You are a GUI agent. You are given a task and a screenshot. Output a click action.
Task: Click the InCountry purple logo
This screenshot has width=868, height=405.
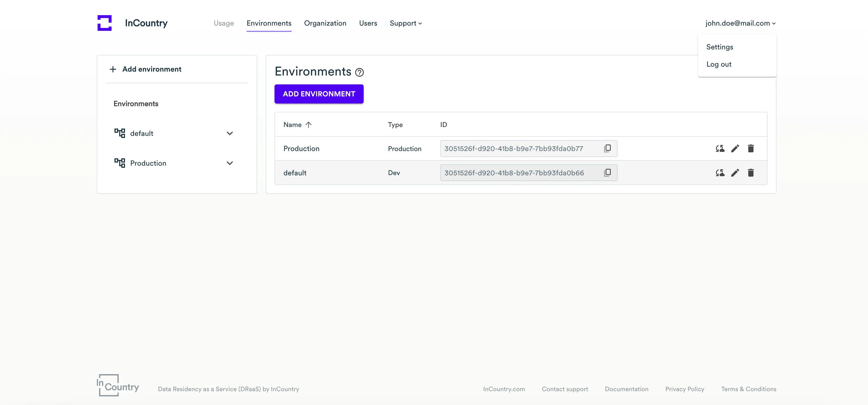click(105, 23)
